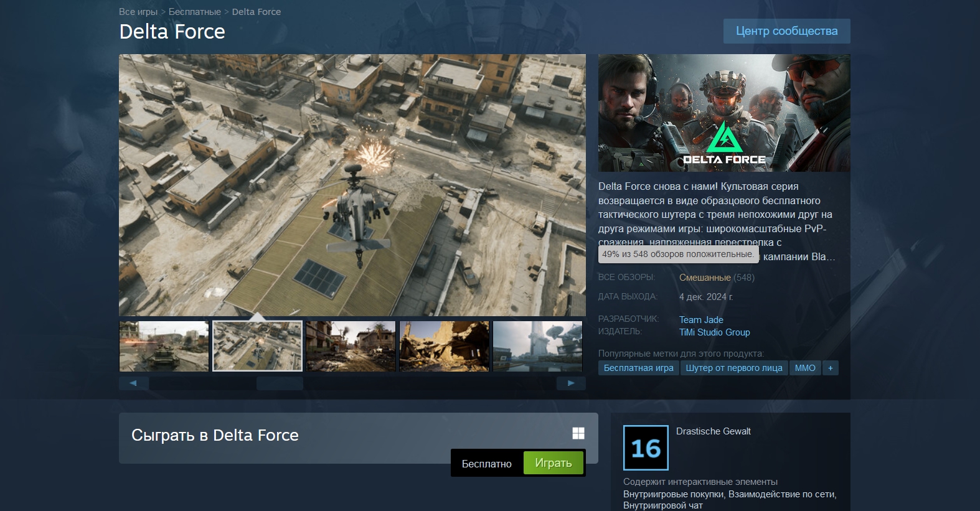Click the 'Бесплатная игра' tag
This screenshot has height=511, width=980.
click(x=639, y=368)
